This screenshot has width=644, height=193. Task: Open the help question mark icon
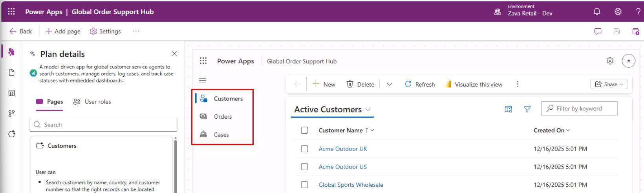[638, 12]
